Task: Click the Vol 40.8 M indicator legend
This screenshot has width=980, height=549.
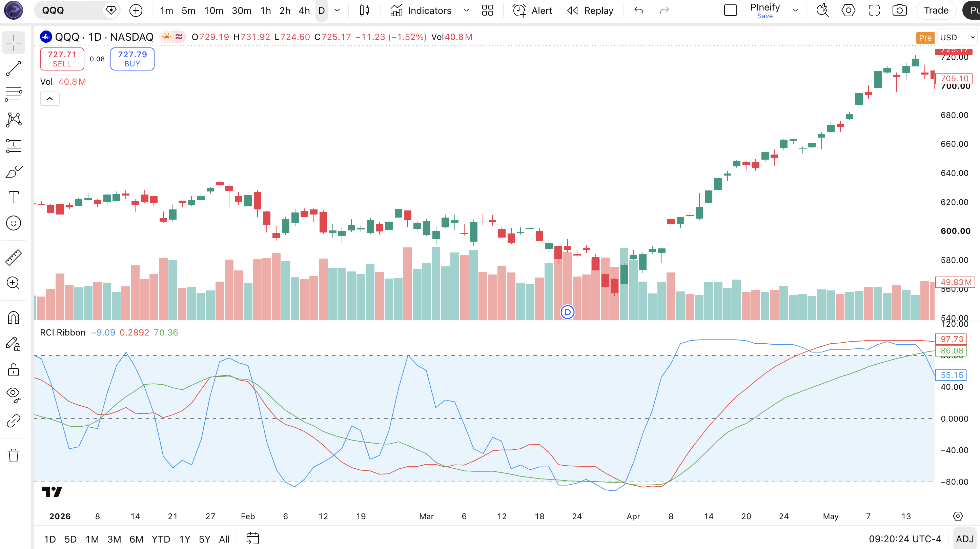Action: coord(63,81)
